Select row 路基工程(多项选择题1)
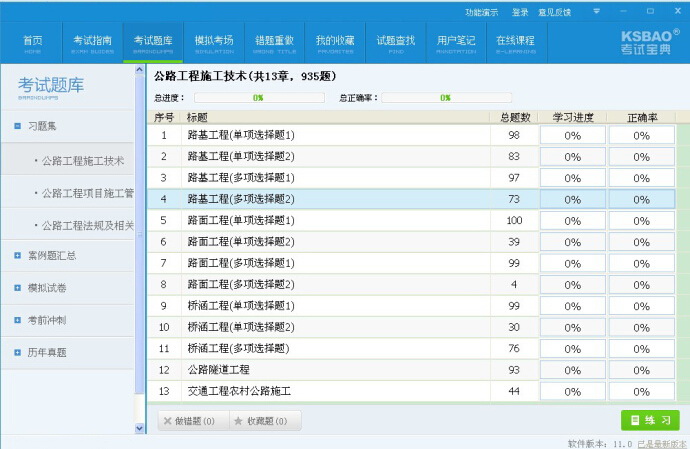This screenshot has width=690, height=449. (411, 178)
